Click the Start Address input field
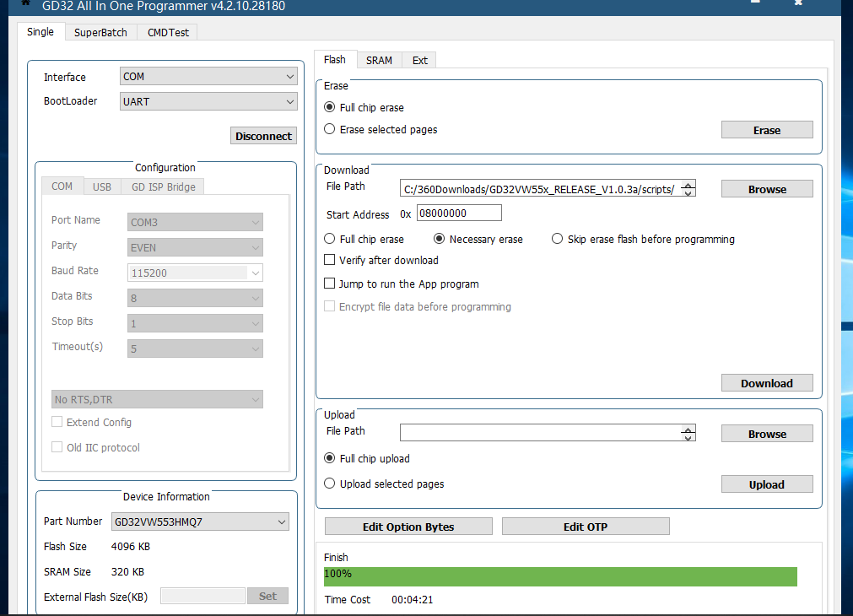 [459, 213]
